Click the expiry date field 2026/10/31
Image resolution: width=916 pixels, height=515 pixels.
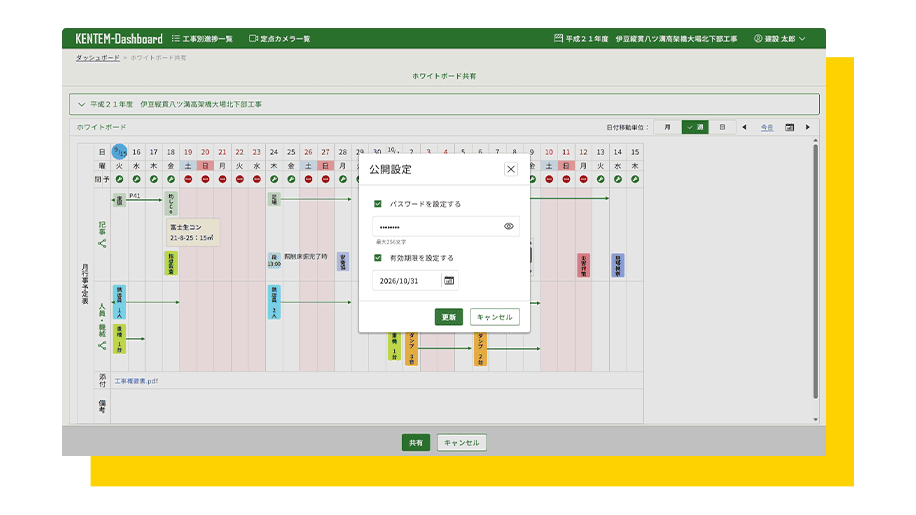[407, 281]
